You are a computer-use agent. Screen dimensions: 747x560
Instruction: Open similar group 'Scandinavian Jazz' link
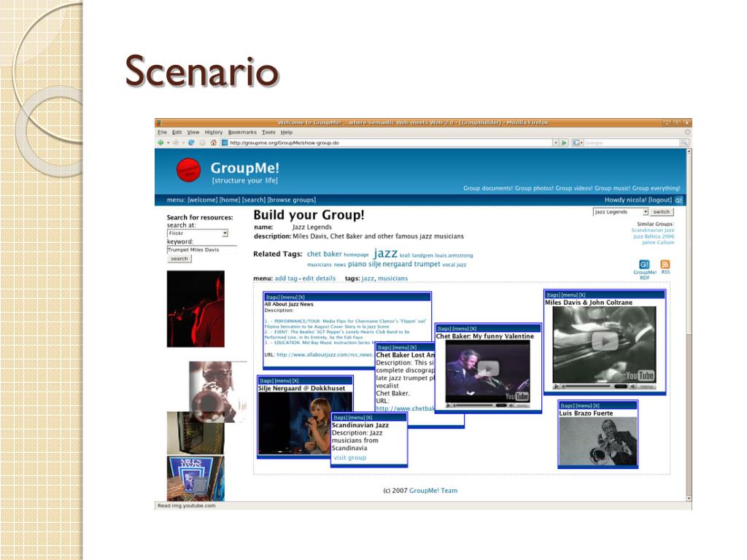tap(653, 230)
